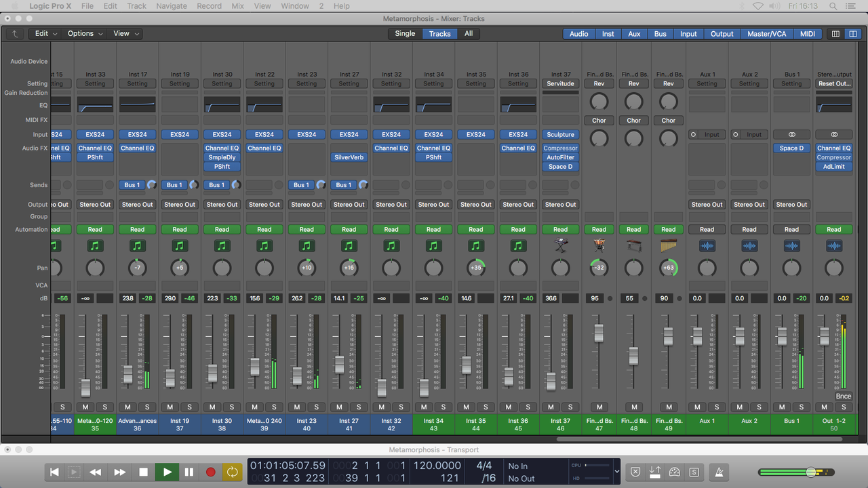Open the Sculpture instrument slot on Inst 37
This screenshot has width=868, height=488.
click(561, 134)
